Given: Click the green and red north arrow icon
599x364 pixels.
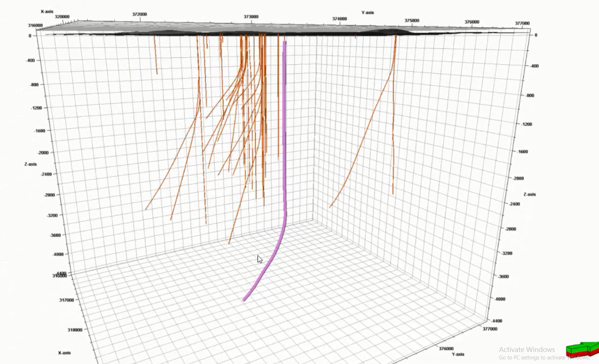Looking at the screenshot, I should point(582,349).
